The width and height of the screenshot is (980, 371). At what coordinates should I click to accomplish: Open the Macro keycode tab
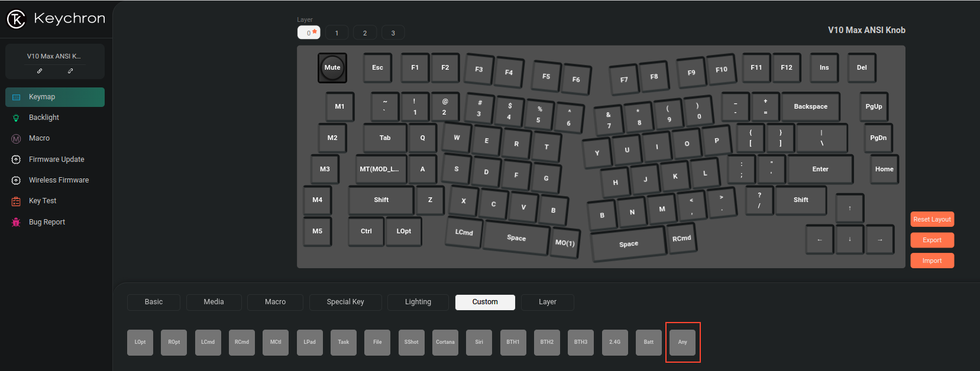[x=276, y=302]
